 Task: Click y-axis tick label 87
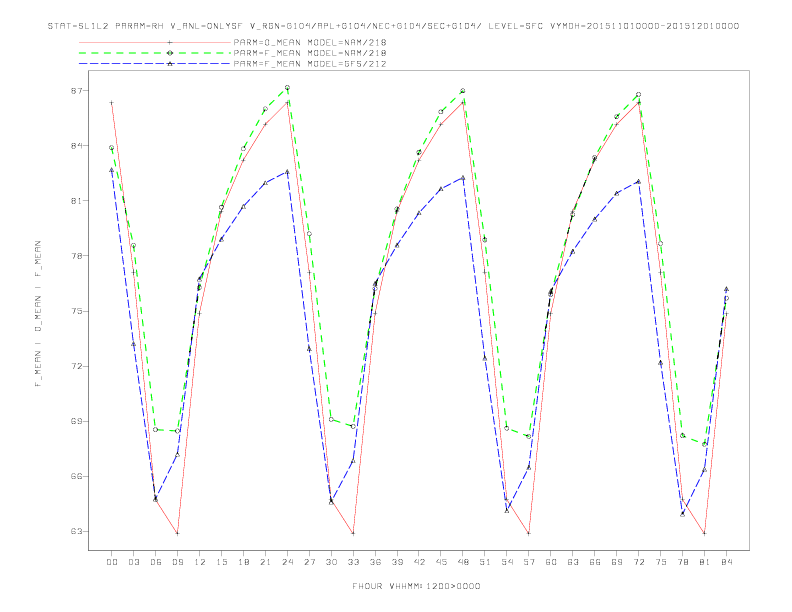pyautogui.click(x=77, y=91)
